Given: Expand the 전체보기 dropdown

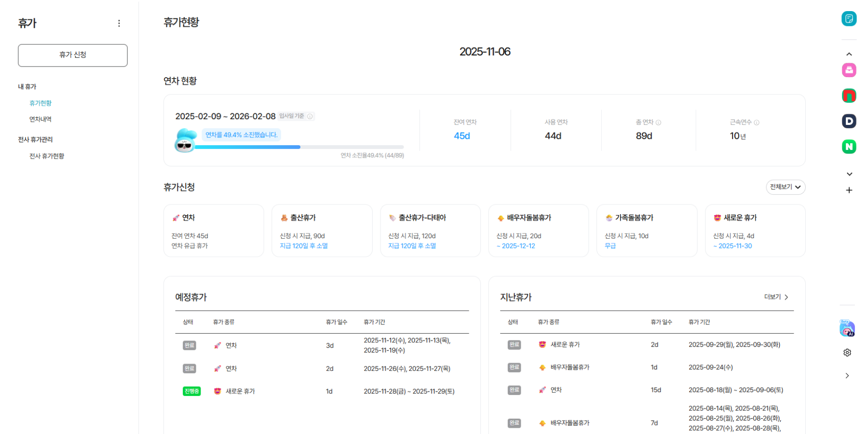Looking at the screenshot, I should tap(785, 187).
